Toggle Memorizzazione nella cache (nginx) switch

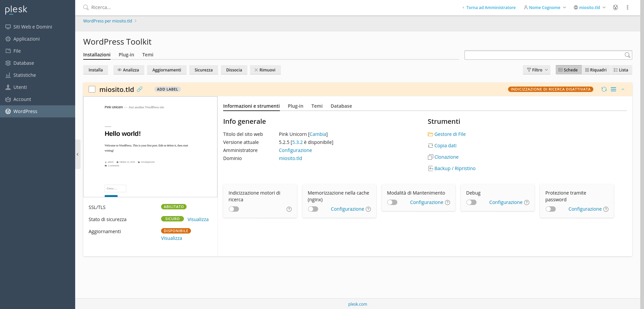(x=313, y=209)
